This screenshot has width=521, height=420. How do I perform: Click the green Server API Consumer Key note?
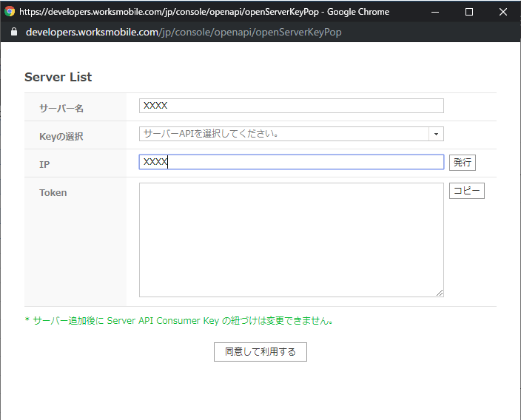pyautogui.click(x=181, y=321)
